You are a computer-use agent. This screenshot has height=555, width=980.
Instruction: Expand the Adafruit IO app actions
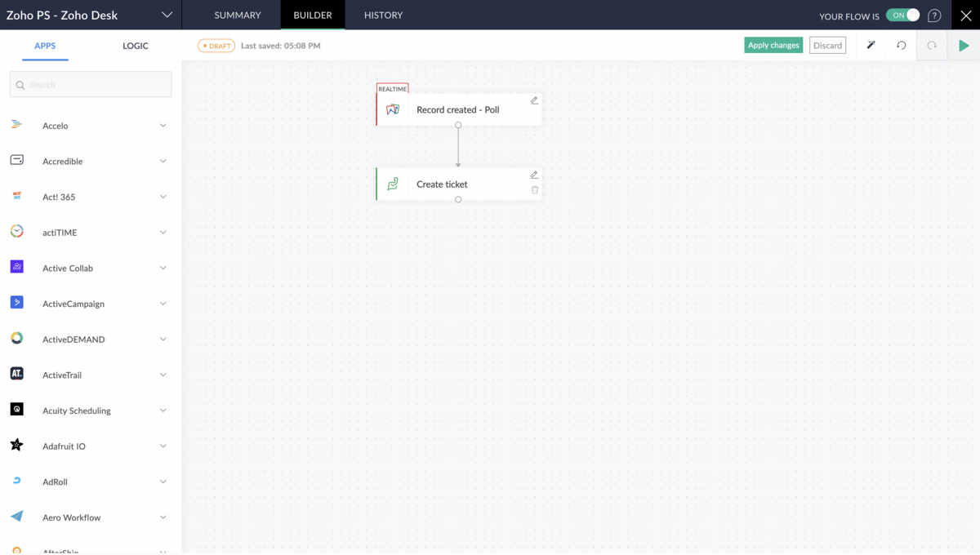click(163, 446)
